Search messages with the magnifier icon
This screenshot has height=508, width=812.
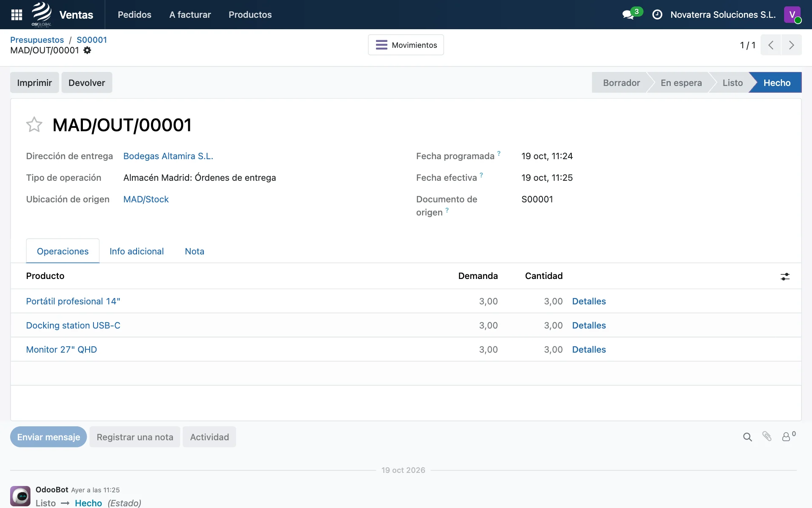point(747,437)
